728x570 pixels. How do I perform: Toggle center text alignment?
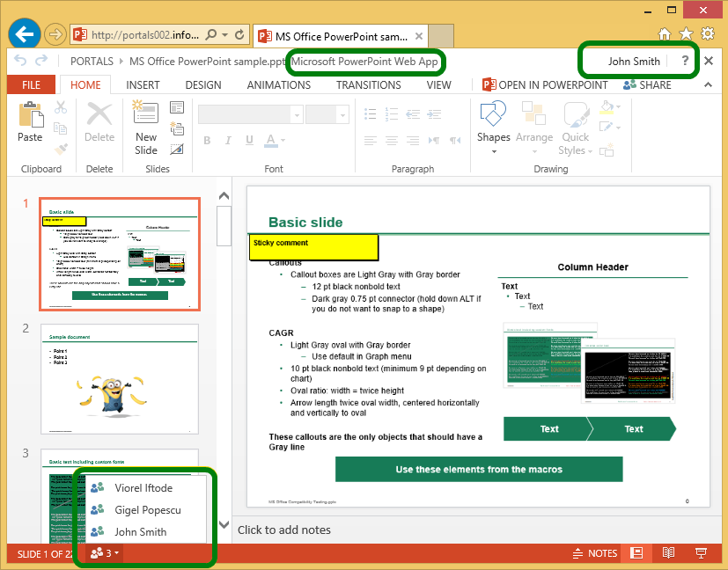pyautogui.click(x=392, y=141)
